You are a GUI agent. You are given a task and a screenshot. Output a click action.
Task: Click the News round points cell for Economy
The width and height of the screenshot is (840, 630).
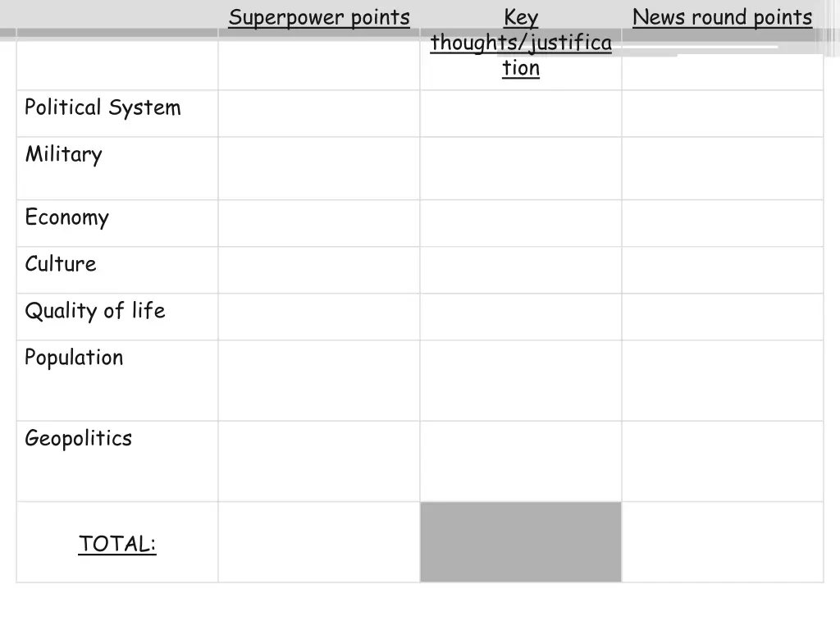(722, 223)
